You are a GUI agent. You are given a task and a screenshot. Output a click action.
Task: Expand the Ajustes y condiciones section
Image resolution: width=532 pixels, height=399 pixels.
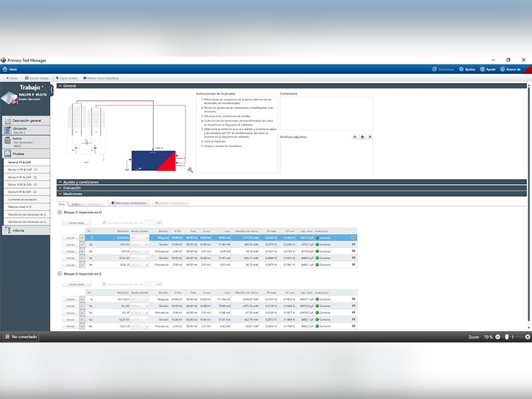tap(61, 182)
